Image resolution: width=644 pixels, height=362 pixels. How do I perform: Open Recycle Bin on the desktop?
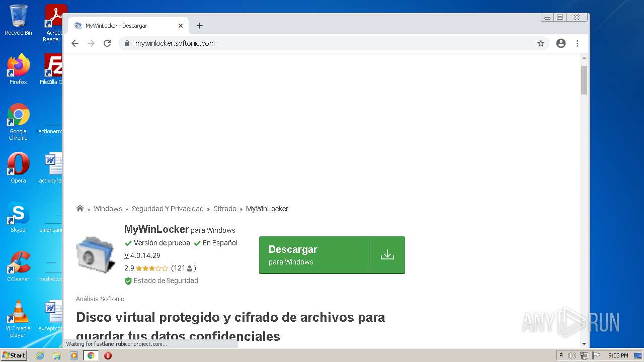pyautogui.click(x=18, y=20)
